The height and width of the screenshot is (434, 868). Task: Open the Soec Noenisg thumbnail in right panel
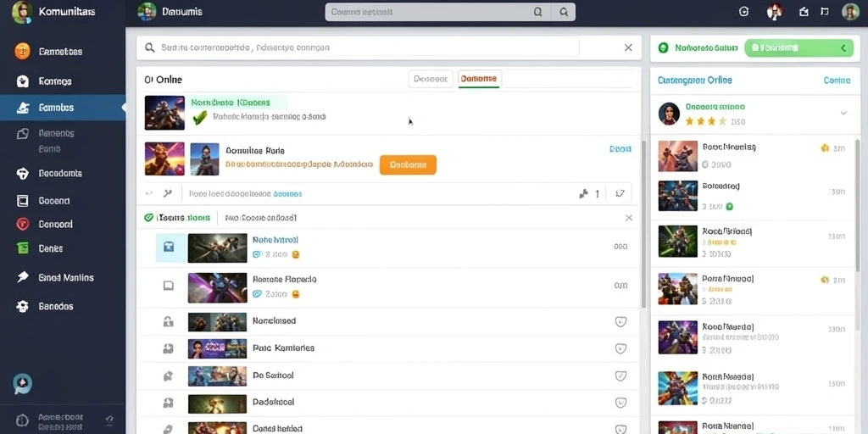pos(677,156)
